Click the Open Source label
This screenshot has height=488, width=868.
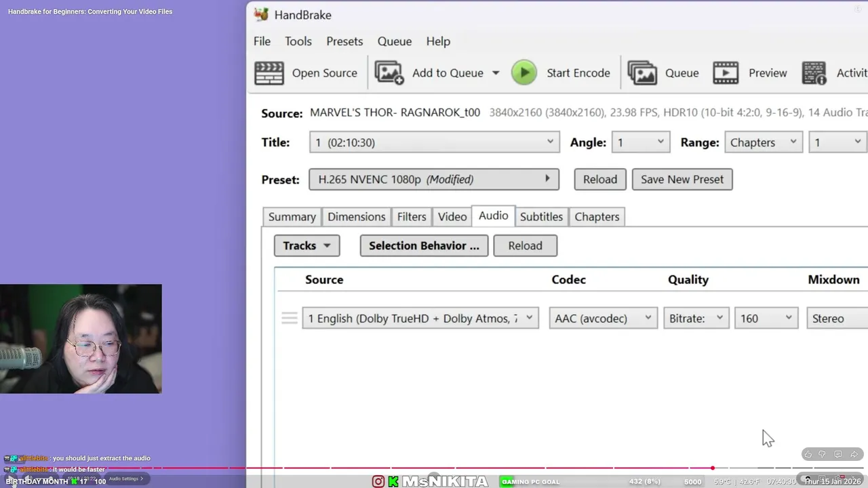click(x=325, y=73)
